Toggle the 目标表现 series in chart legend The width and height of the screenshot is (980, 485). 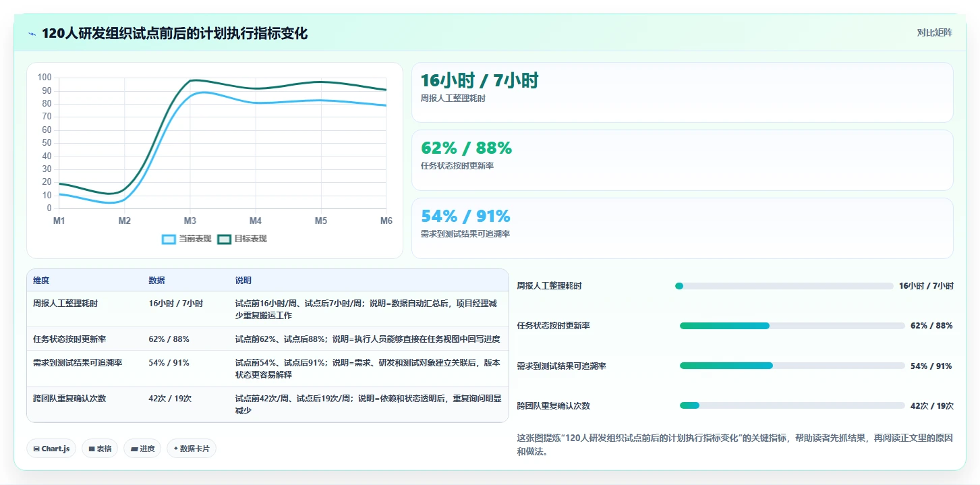point(243,239)
